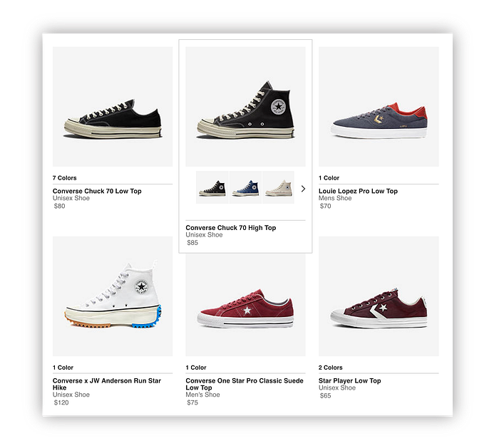Screen dimensions: 499x448
Task: Open the Converse Chuck 70 Low Top image
Action: (113, 107)
